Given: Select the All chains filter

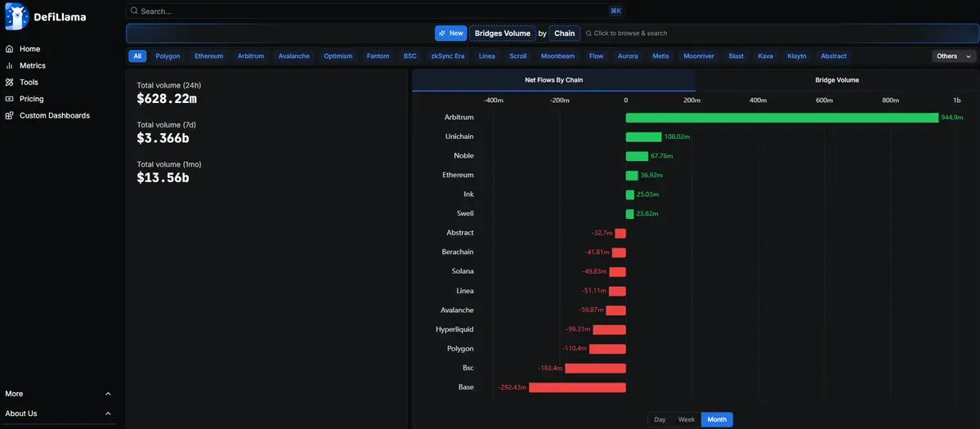Looking at the screenshot, I should [x=137, y=56].
